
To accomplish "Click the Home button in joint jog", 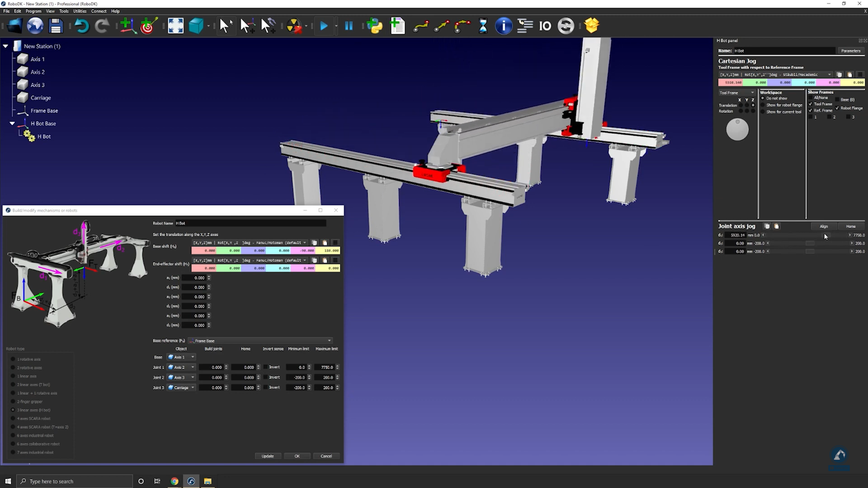I will [x=850, y=226].
